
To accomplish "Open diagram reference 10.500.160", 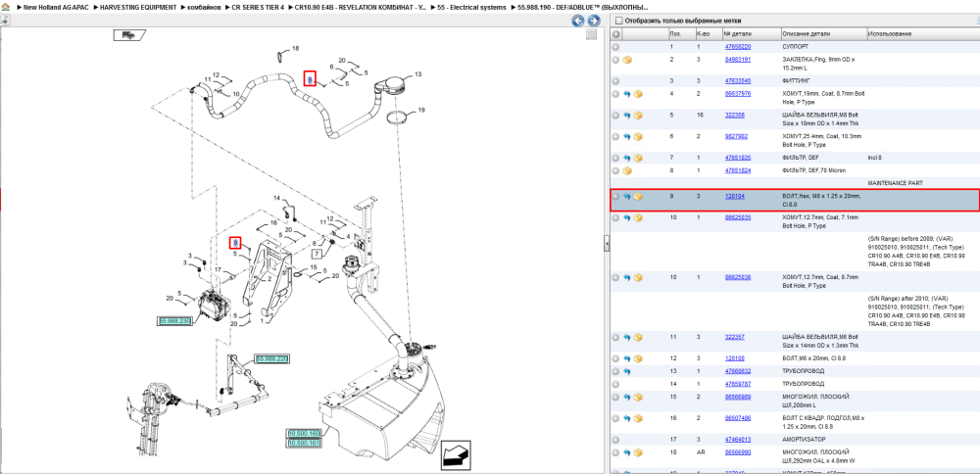I will pos(304,434).
